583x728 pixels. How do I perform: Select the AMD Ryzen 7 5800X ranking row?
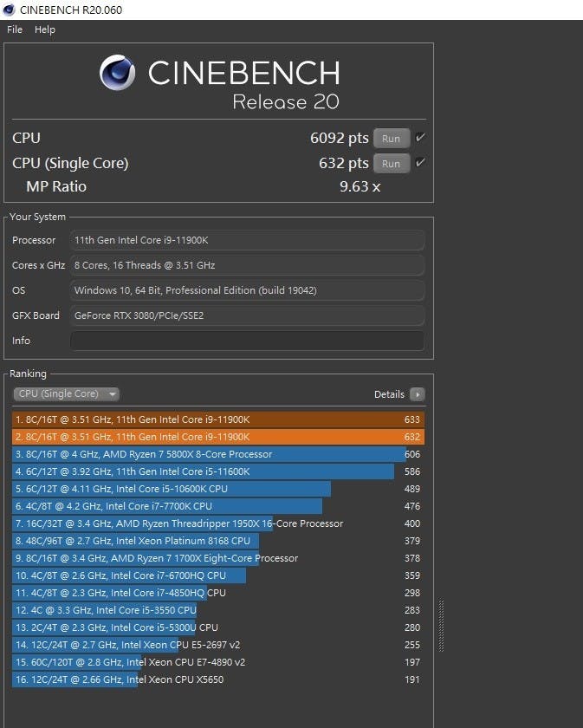(x=218, y=454)
